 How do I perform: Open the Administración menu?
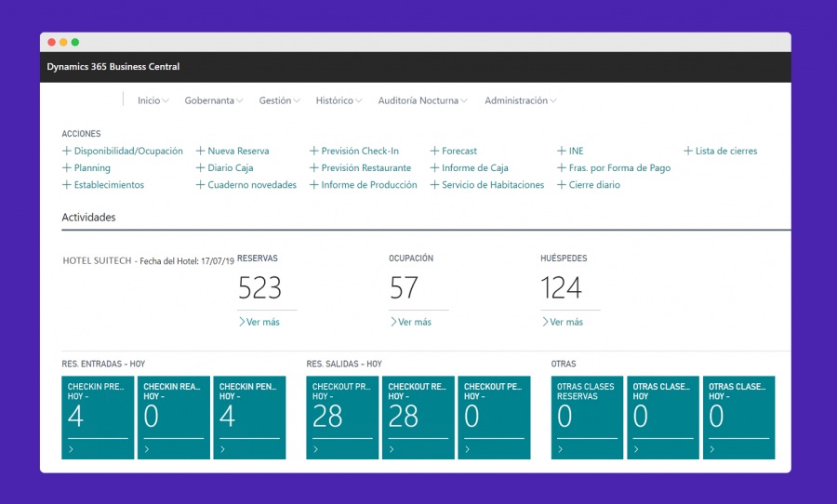coord(516,100)
